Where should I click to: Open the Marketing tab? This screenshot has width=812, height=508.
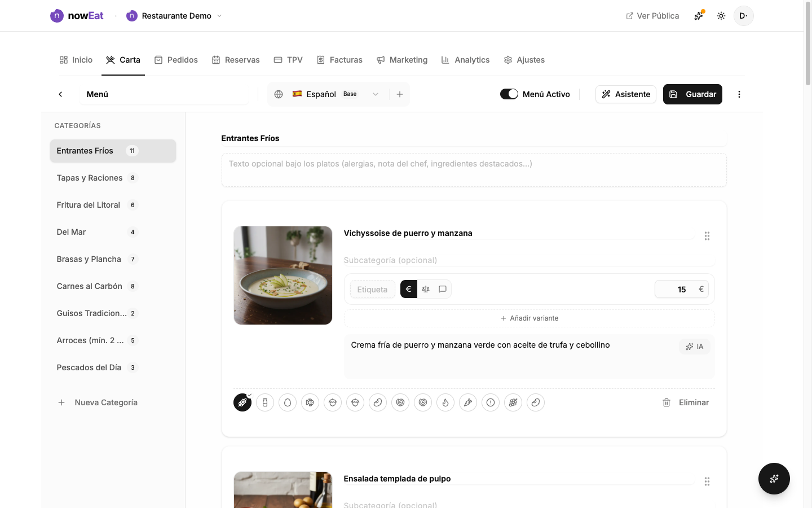click(x=402, y=60)
